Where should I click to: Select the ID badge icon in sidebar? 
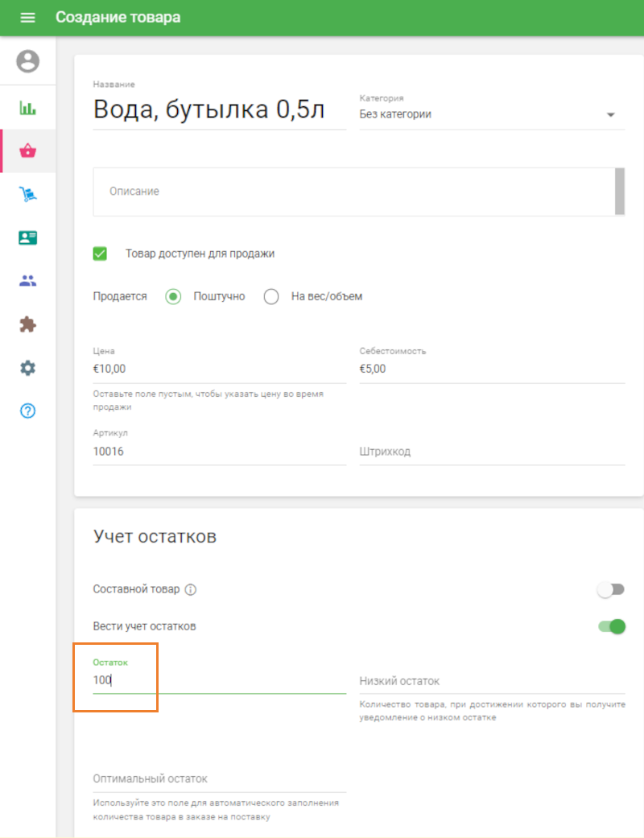[27, 237]
